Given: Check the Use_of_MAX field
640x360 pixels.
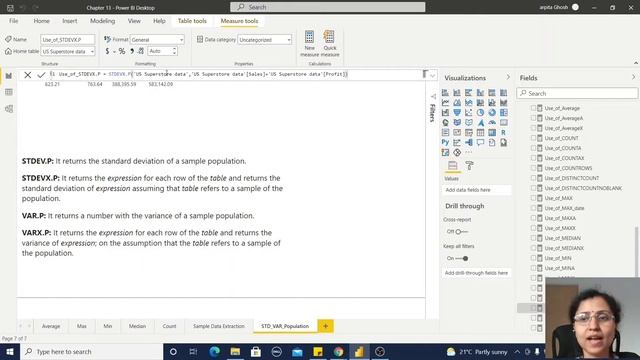Looking at the screenshot, I should tap(533, 198).
